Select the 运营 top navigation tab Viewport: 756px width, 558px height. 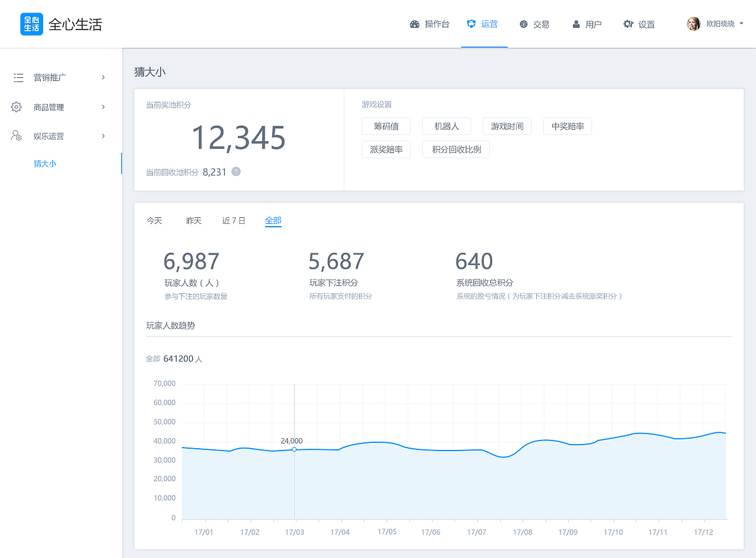(484, 24)
